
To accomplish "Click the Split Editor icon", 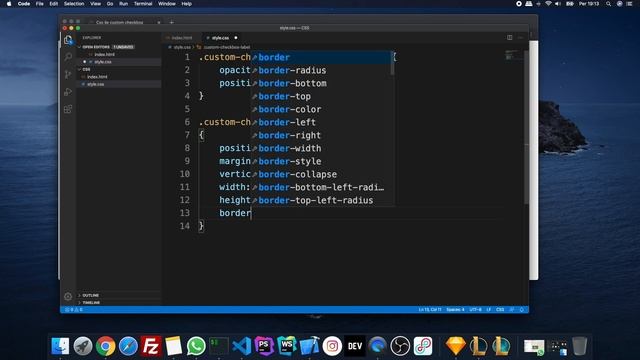I will 510,38.
